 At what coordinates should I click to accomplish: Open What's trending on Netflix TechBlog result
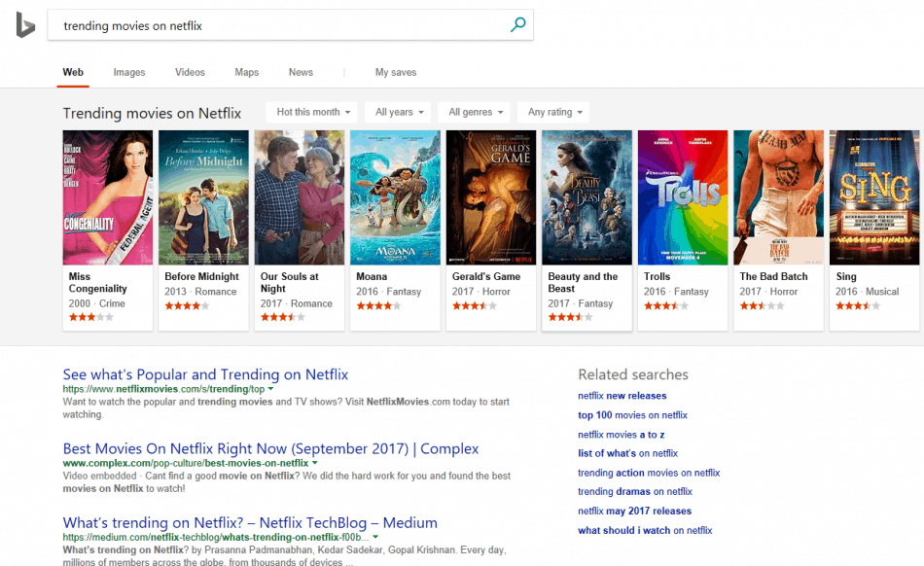pos(250,523)
